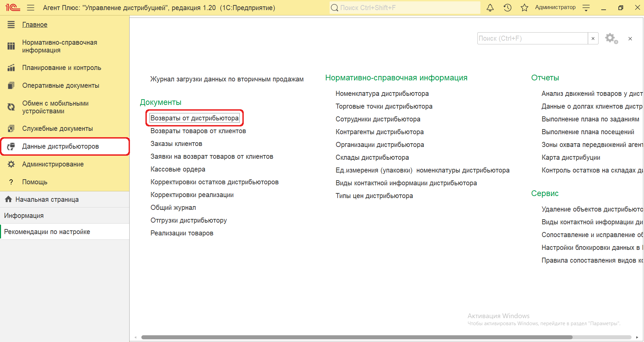Open Выполнение плана по заданиям report
This screenshot has width=644, height=342.
click(590, 119)
